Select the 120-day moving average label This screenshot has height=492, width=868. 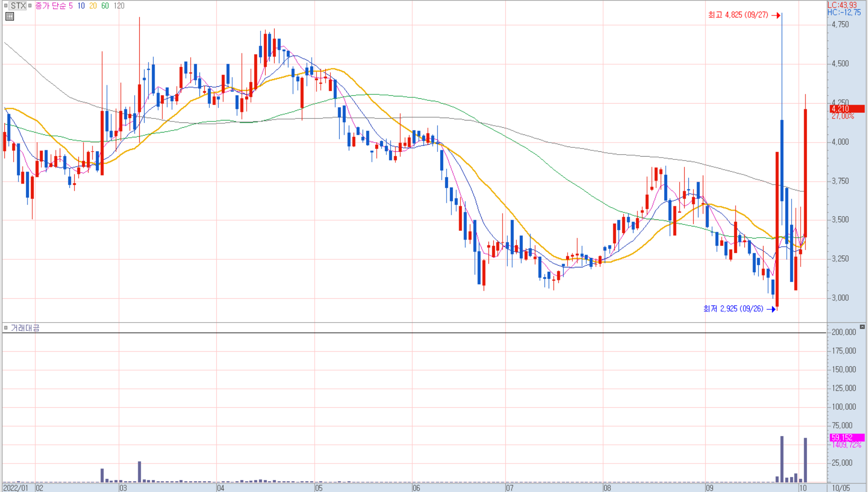pos(119,6)
